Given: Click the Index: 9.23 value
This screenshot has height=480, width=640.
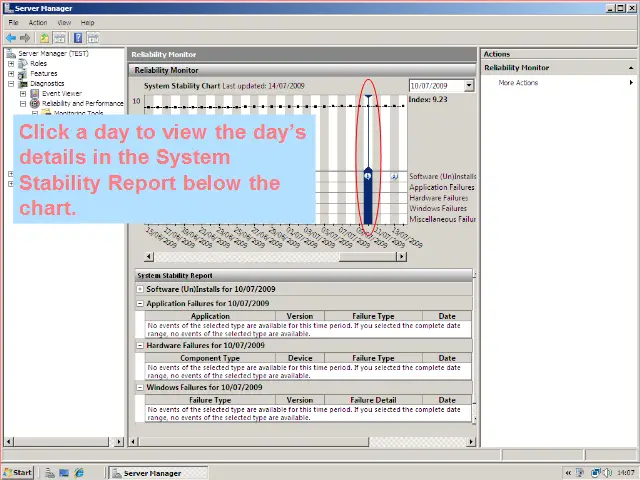Looking at the screenshot, I should (x=428, y=99).
